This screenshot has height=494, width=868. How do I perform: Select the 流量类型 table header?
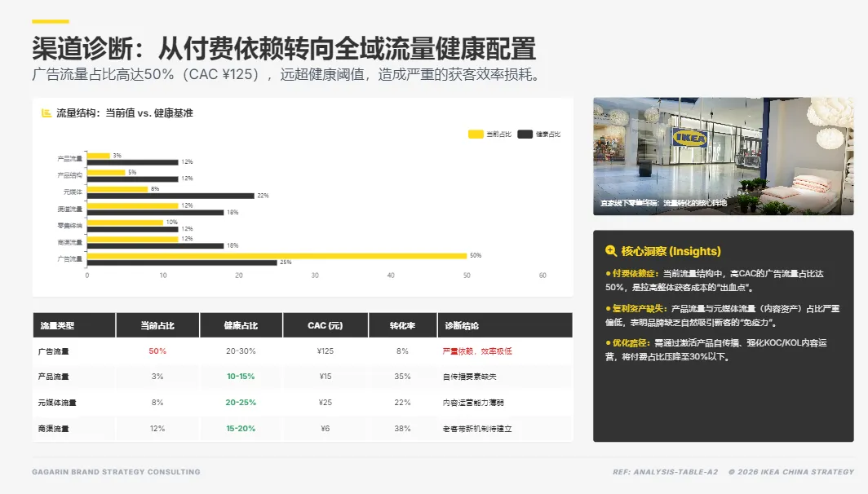57,324
